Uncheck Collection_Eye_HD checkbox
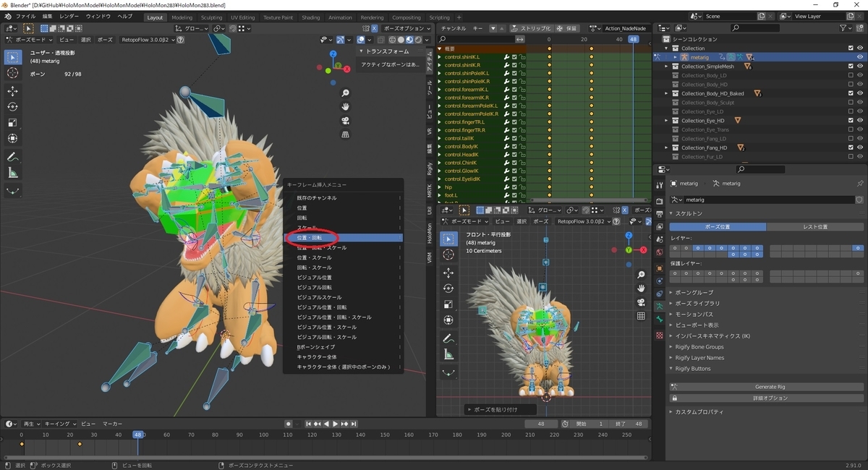 pos(851,121)
